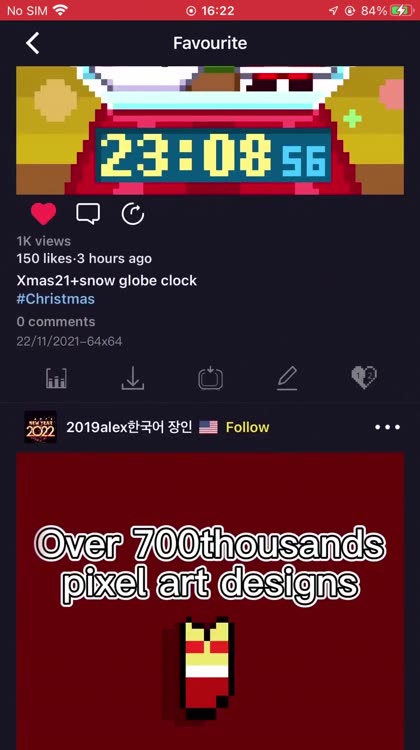The width and height of the screenshot is (420, 750).
Task: Open comments via speech bubble icon
Action: pyautogui.click(x=88, y=214)
